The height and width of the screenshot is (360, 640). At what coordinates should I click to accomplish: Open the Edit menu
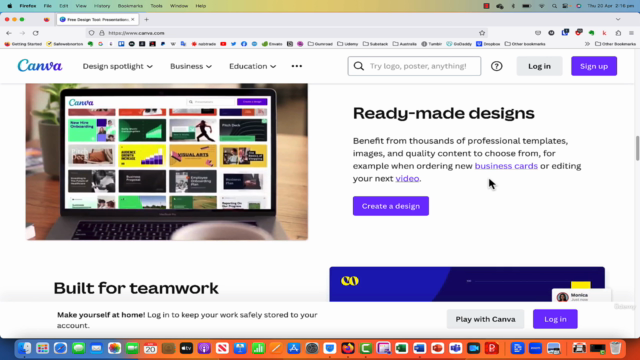click(64, 6)
